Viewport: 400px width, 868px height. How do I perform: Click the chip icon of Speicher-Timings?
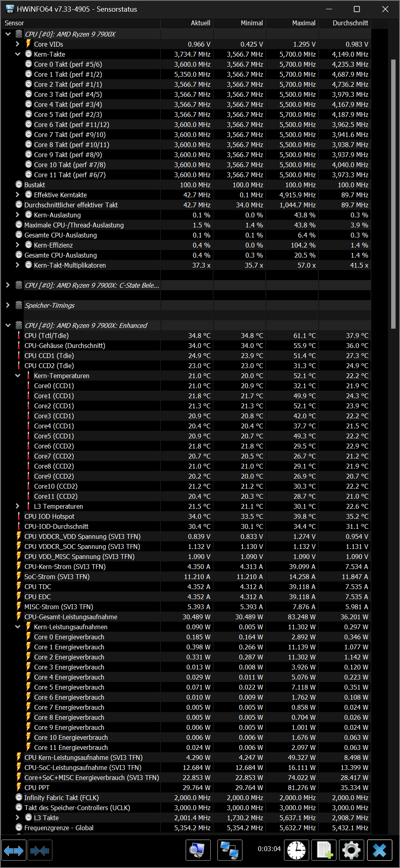coord(19,305)
